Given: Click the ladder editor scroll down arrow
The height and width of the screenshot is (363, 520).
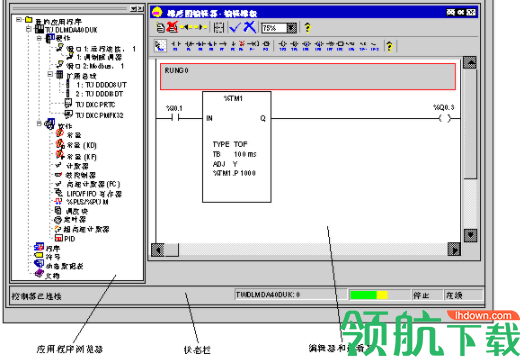Looking at the screenshot, I should tap(470, 235).
